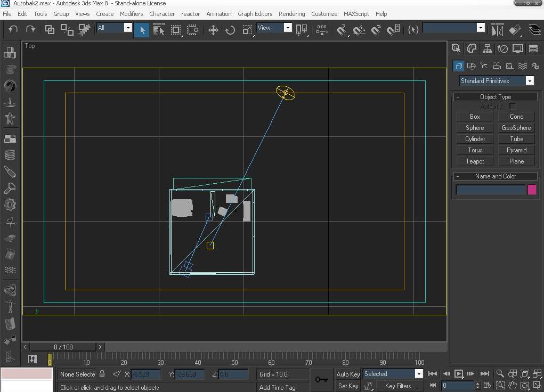Click the Mirror tool icon
Screen dimensions: 544x392
[x=497, y=30]
